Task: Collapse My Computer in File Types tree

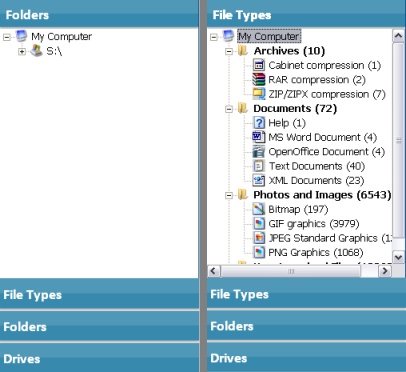Action: pos(214,37)
